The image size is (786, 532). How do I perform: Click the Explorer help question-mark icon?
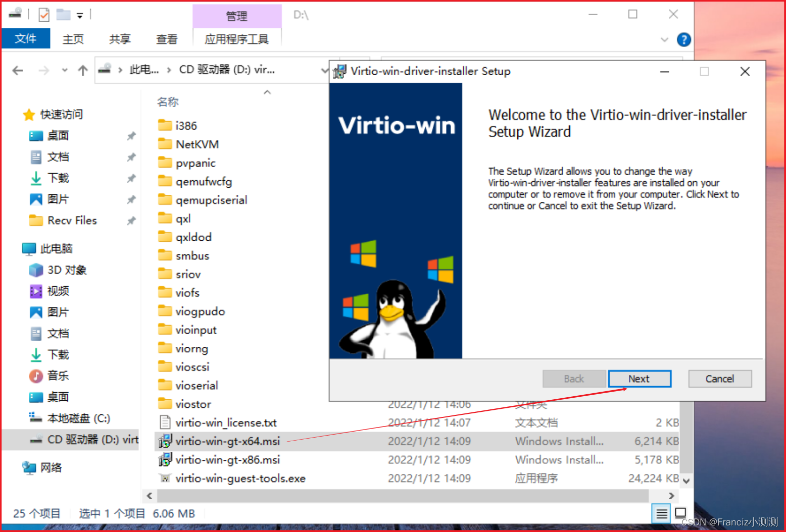pos(683,39)
